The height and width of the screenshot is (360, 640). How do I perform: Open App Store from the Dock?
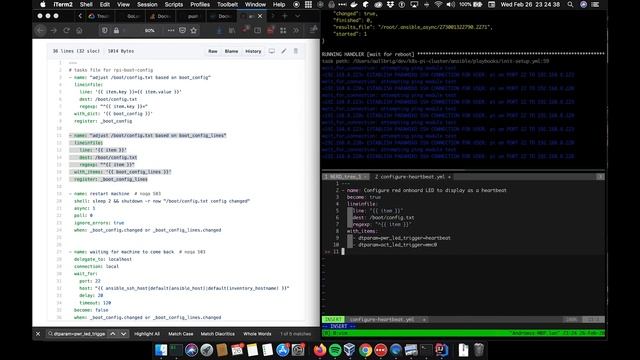pos(282,350)
